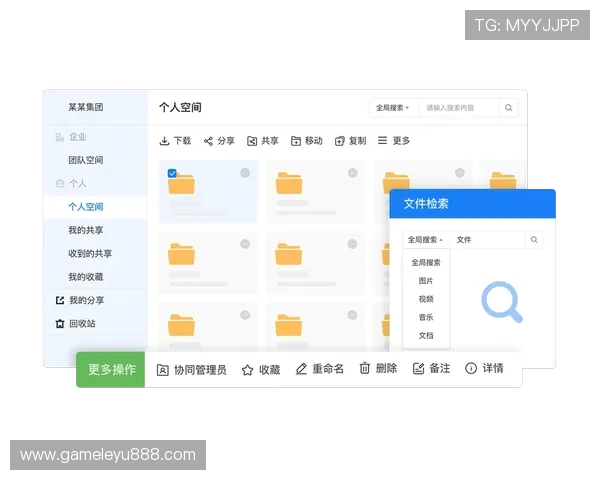The image size is (600, 480).
Task: Click the 请输入搜索内容 search field
Action: pyautogui.click(x=459, y=108)
